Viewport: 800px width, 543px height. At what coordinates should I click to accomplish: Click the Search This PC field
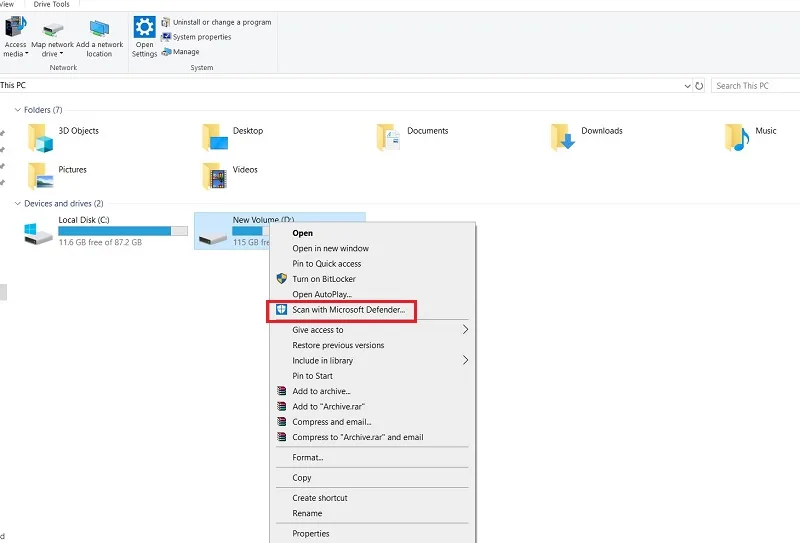pos(756,86)
